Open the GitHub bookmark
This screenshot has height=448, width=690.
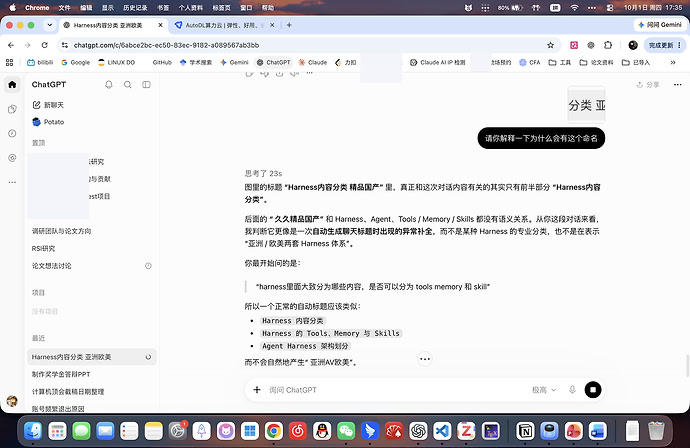pos(162,62)
